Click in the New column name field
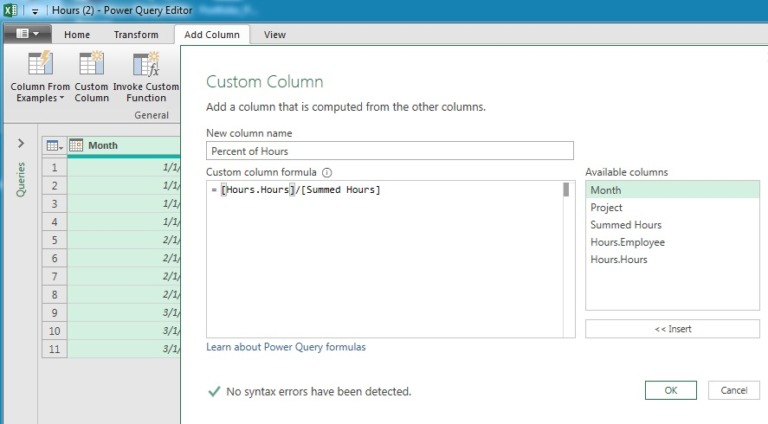 tap(389, 151)
